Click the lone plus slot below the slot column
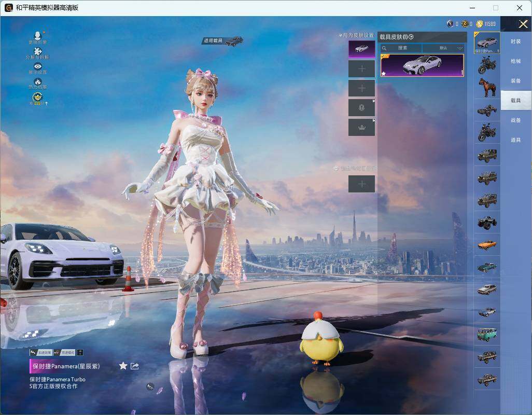This screenshot has width=532, height=415. [x=362, y=184]
